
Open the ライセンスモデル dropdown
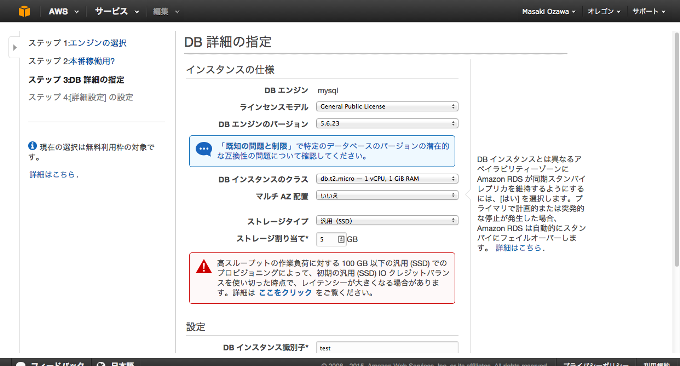pos(387,107)
